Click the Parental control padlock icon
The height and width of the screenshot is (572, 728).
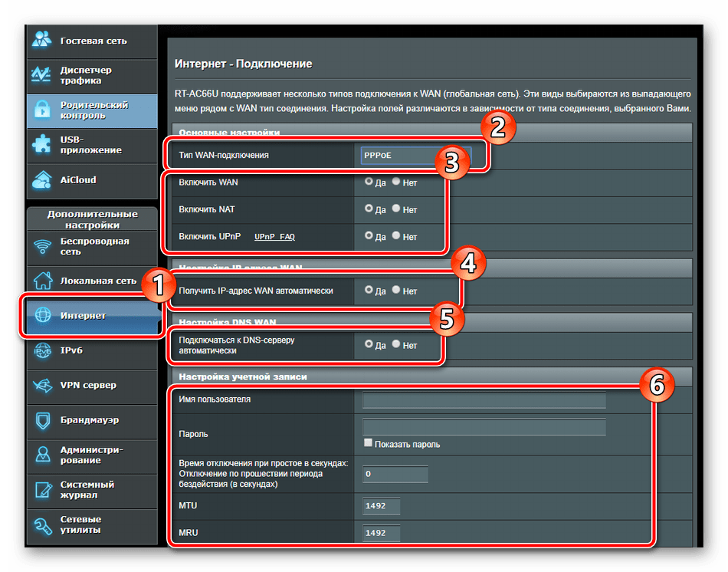tap(42, 110)
